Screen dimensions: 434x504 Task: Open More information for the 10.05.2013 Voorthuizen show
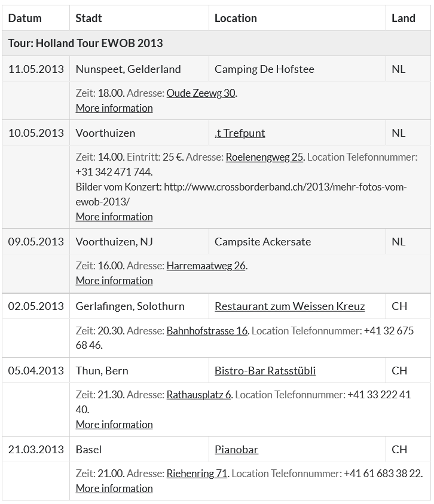[114, 217]
